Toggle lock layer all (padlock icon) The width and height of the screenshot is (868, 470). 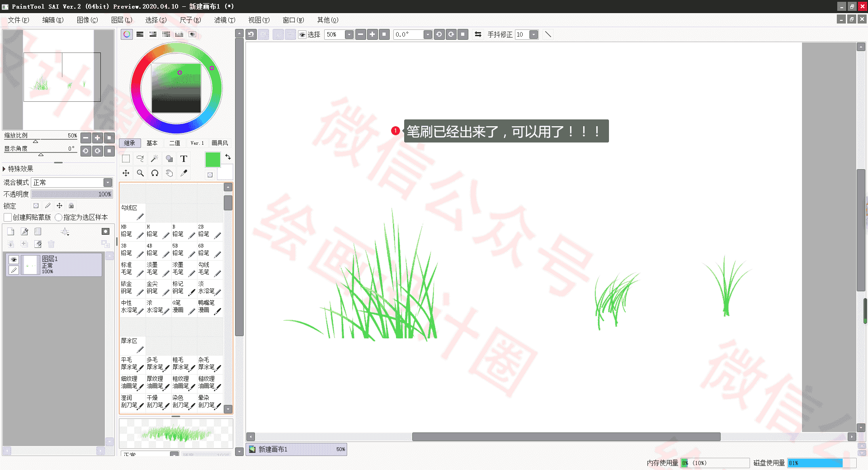[x=71, y=206]
